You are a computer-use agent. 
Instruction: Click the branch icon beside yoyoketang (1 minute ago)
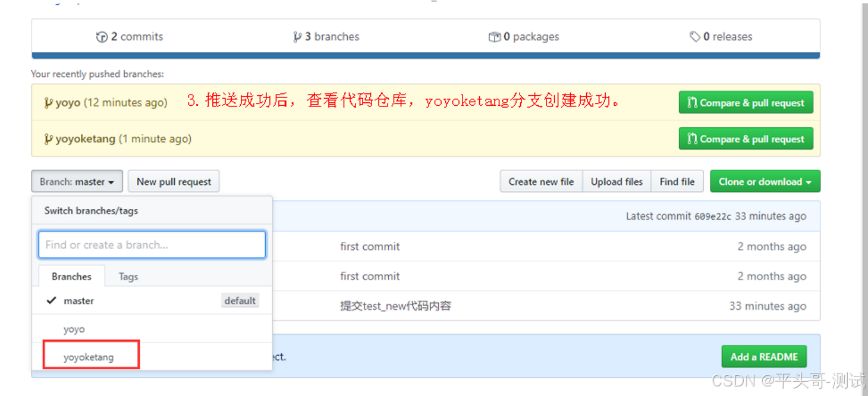pyautogui.click(x=48, y=139)
